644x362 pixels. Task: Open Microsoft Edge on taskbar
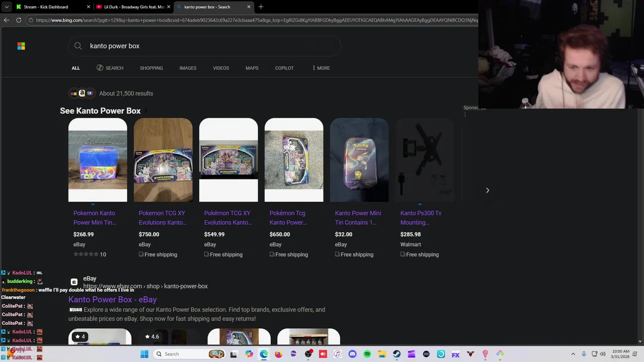264,354
